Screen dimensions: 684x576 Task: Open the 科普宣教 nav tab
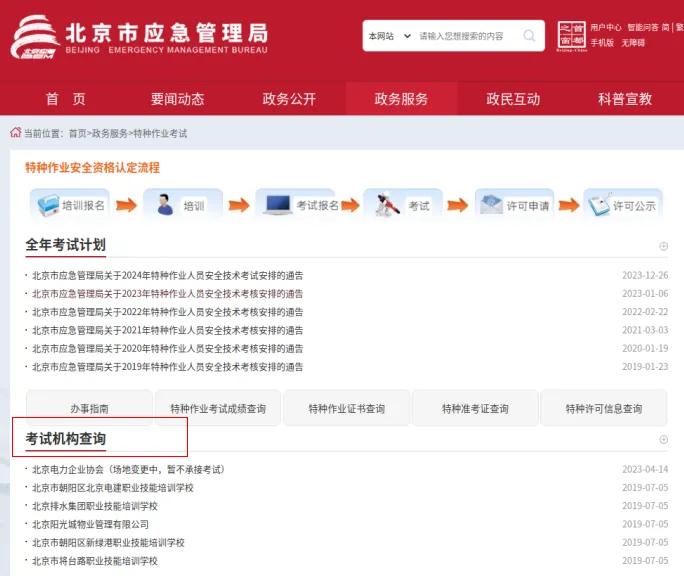tap(625, 99)
